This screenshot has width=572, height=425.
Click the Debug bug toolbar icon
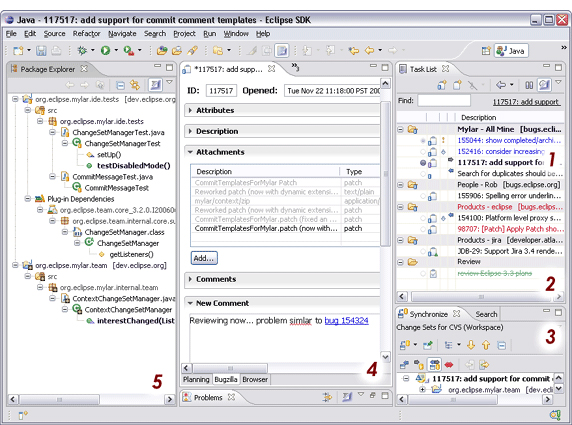pos(82,50)
